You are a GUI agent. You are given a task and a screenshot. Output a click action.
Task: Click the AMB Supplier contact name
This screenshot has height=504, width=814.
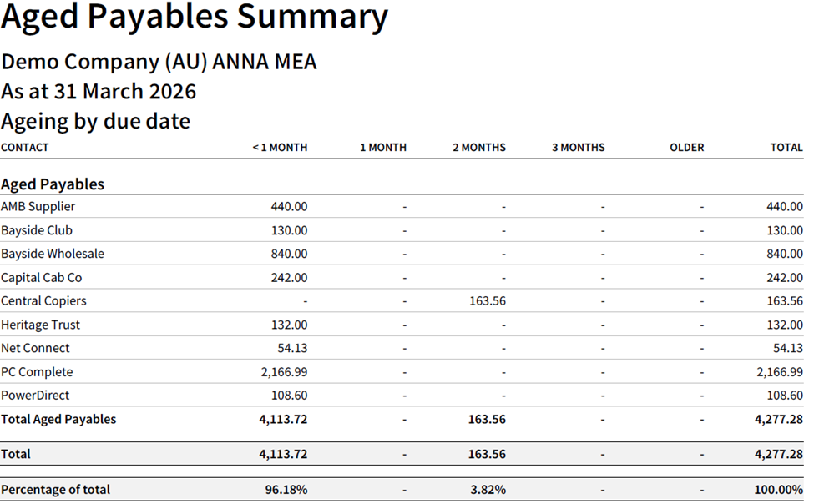(38, 207)
